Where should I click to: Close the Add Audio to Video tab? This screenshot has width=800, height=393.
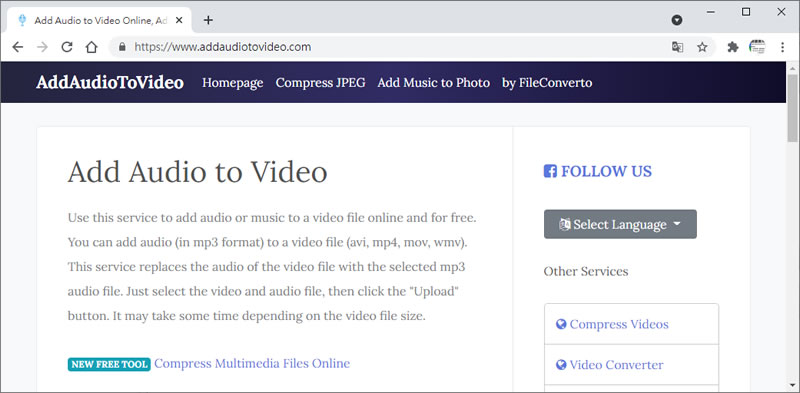[179, 20]
